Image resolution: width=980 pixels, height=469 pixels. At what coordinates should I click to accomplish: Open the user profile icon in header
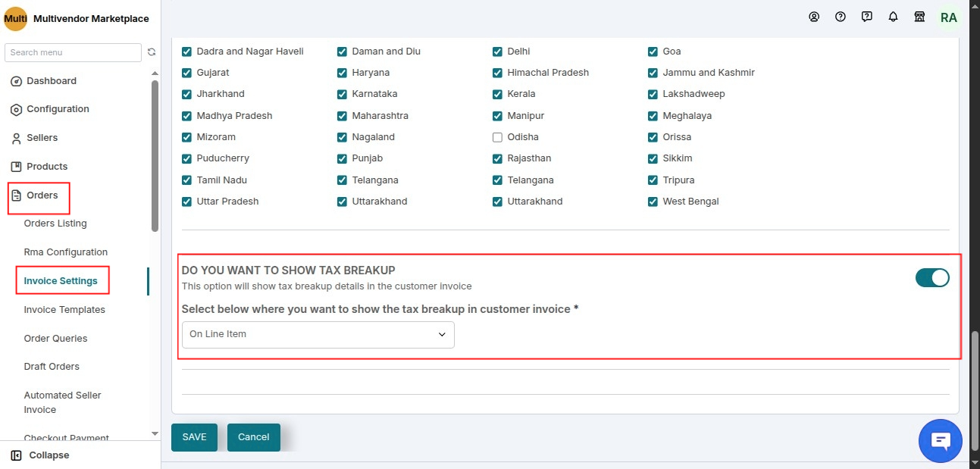[x=814, y=17]
